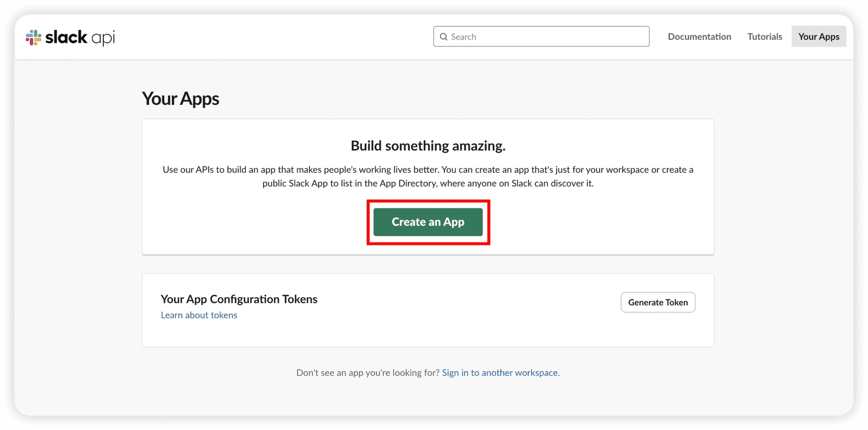Click the "Don't see an app you're looking for?" text

[x=368, y=373]
